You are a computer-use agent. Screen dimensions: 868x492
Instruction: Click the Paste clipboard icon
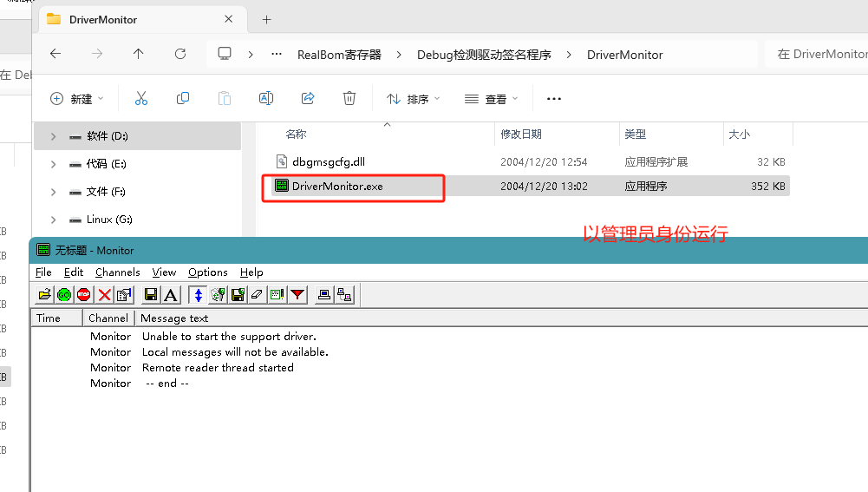click(225, 99)
